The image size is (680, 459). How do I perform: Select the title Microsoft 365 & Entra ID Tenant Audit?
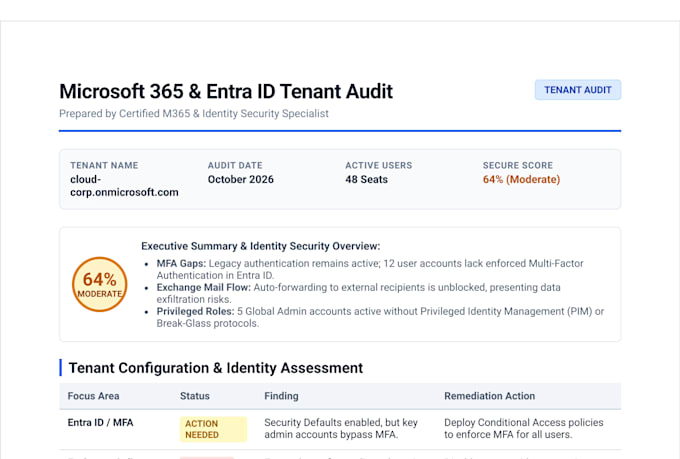(226, 92)
